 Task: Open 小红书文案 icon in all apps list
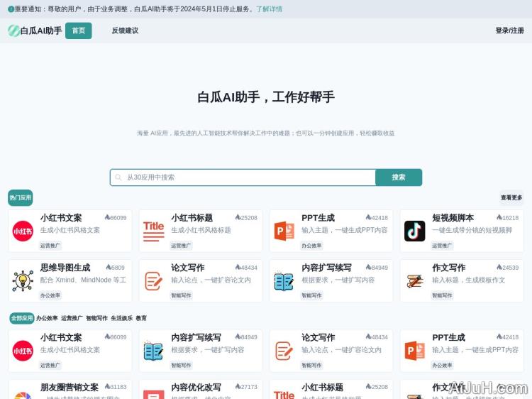tap(23, 351)
